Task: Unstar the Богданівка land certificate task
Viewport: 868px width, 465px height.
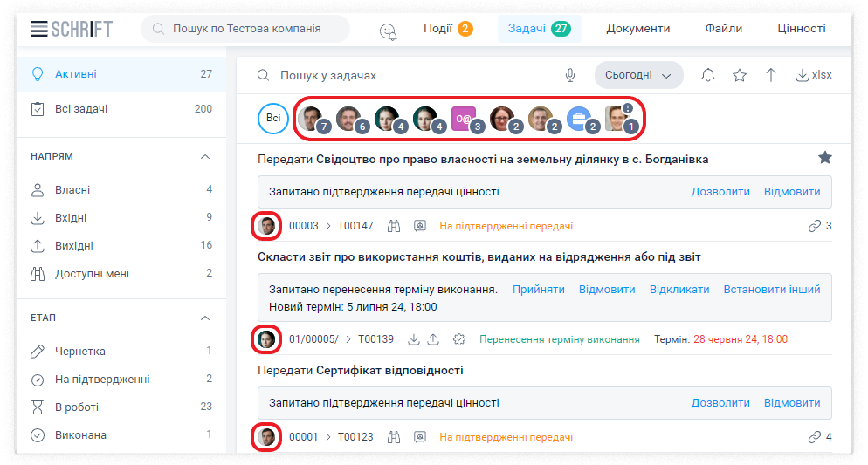Action: (x=824, y=158)
